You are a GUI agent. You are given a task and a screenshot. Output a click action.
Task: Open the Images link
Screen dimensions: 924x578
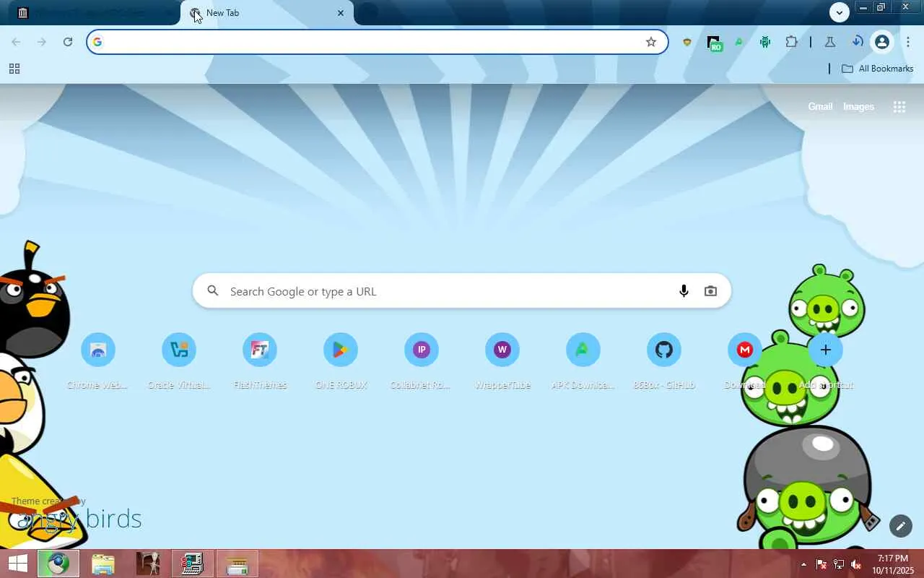tap(858, 106)
